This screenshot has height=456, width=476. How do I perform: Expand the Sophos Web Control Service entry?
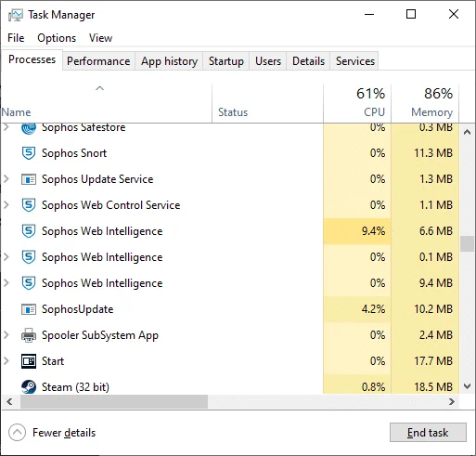tap(6, 205)
